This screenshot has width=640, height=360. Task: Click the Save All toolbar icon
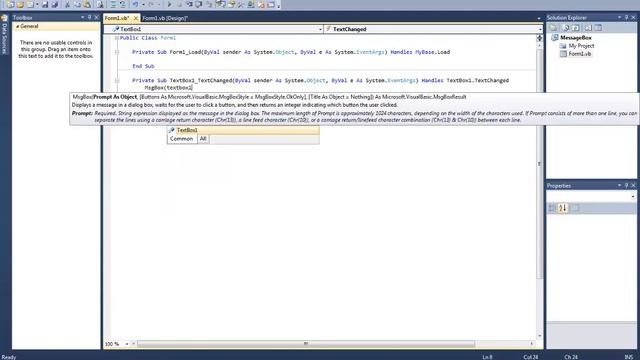pos(55,4)
